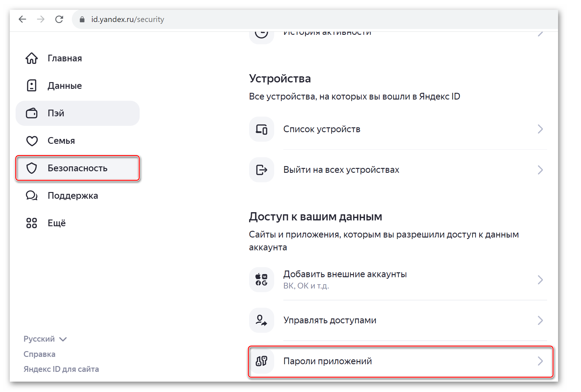Click the browser back arrow

[22, 19]
